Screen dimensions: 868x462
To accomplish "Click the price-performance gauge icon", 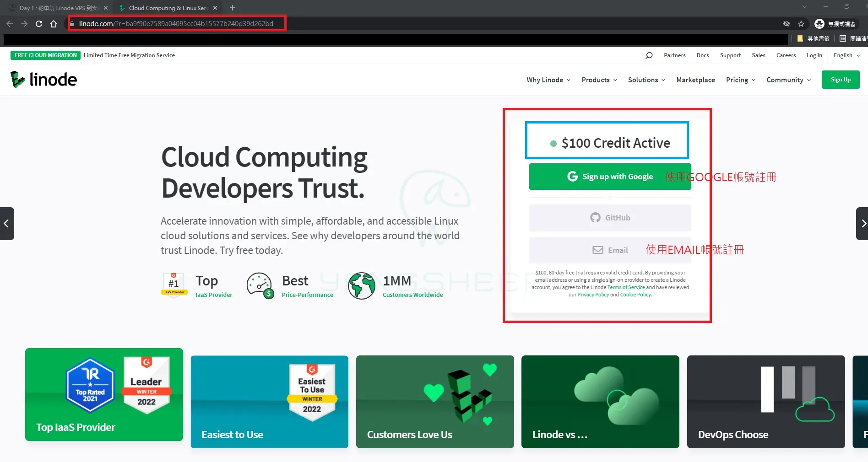I will pyautogui.click(x=260, y=285).
